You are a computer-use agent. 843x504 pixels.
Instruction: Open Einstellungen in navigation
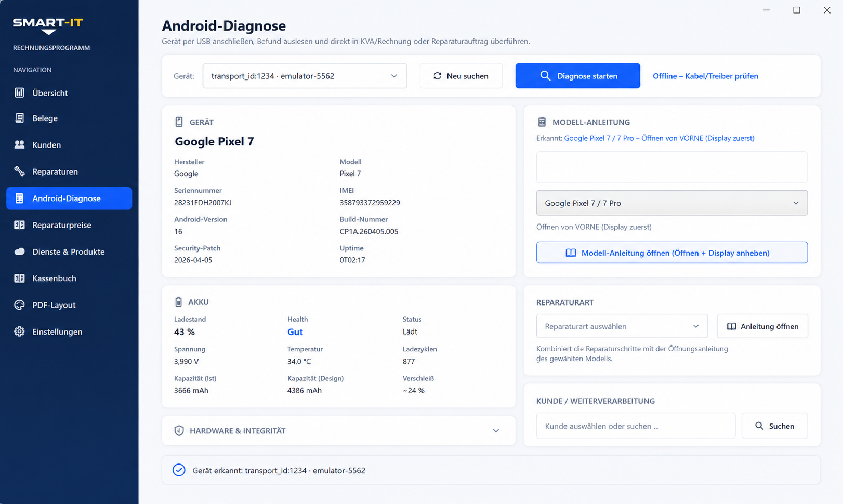(x=69, y=331)
